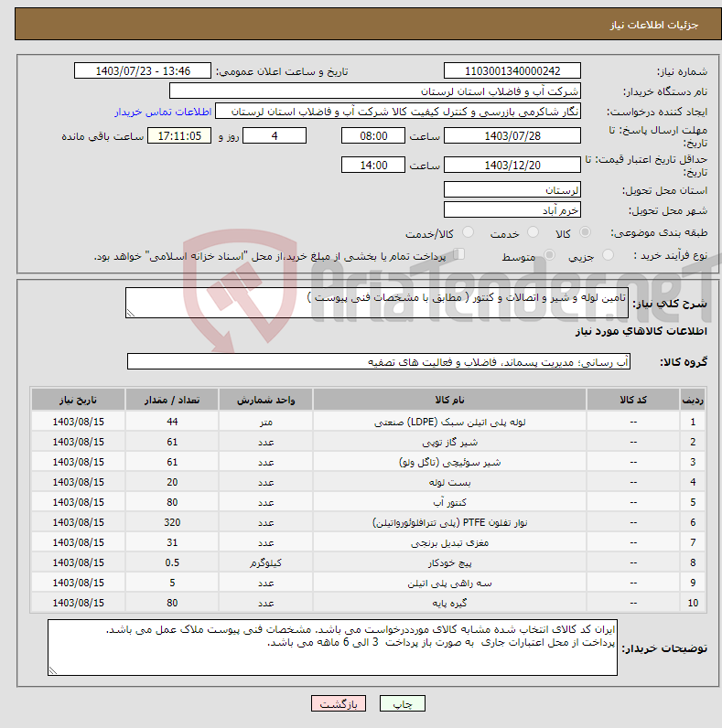The width and height of the screenshot is (722, 728).
Task: Click quantity 44 in row 1
Action: tap(172, 422)
